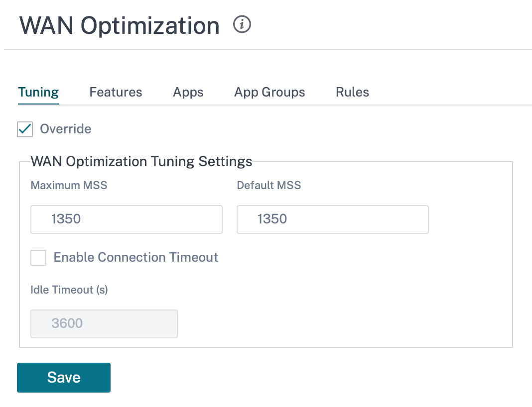
Task: Click the disabled Idle Timeout field
Action: [x=104, y=323]
